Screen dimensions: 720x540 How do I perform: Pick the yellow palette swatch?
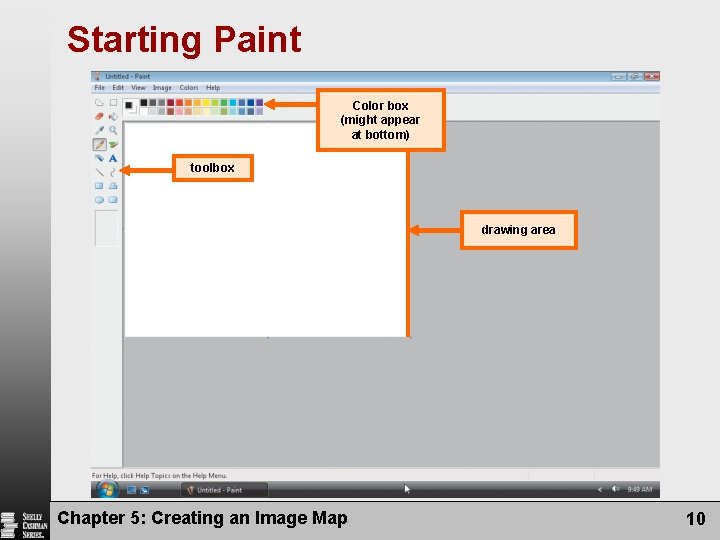point(206,102)
